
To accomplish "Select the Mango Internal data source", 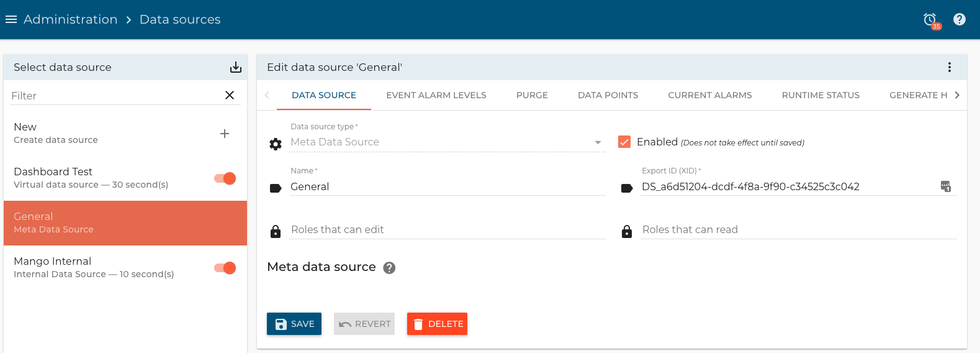I will pos(125,268).
